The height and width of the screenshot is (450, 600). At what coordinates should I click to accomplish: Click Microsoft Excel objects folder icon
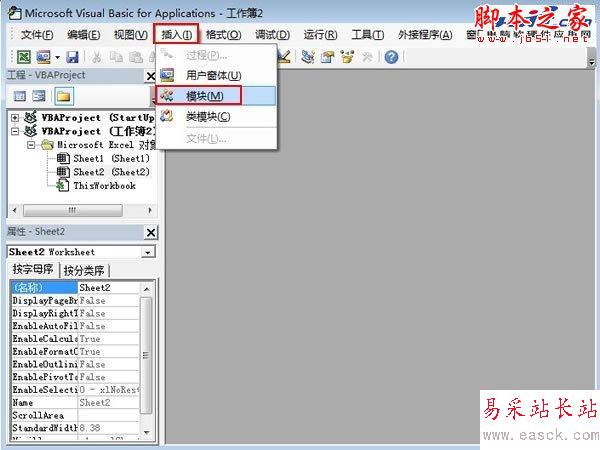(x=47, y=145)
